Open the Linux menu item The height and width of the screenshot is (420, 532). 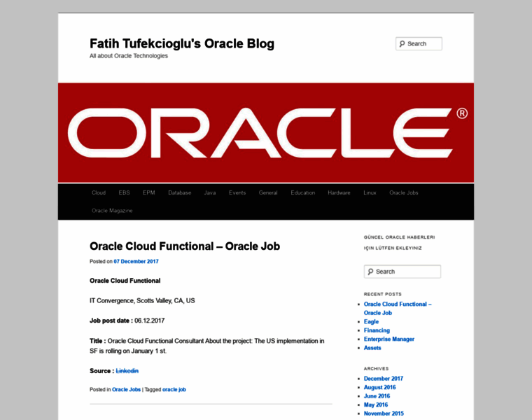370,192
